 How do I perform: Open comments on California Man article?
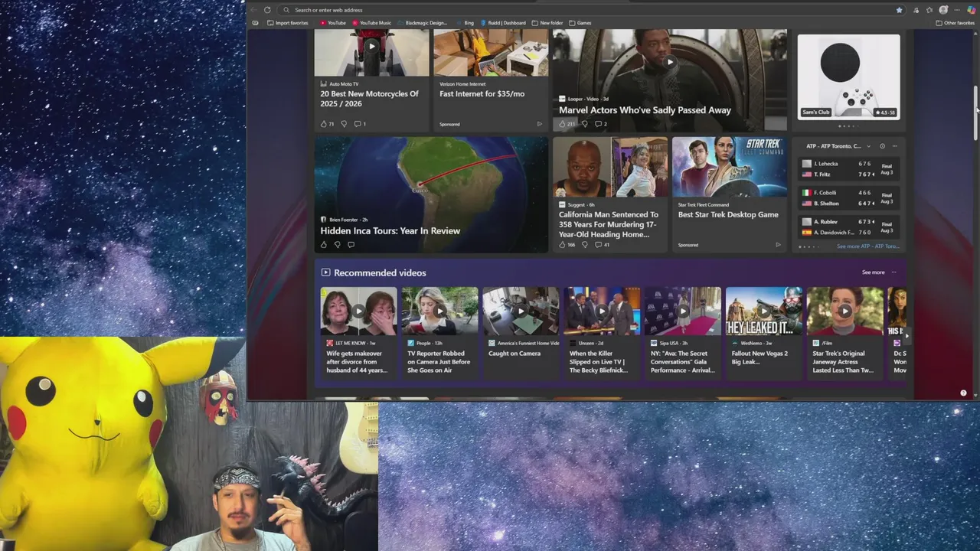(602, 245)
